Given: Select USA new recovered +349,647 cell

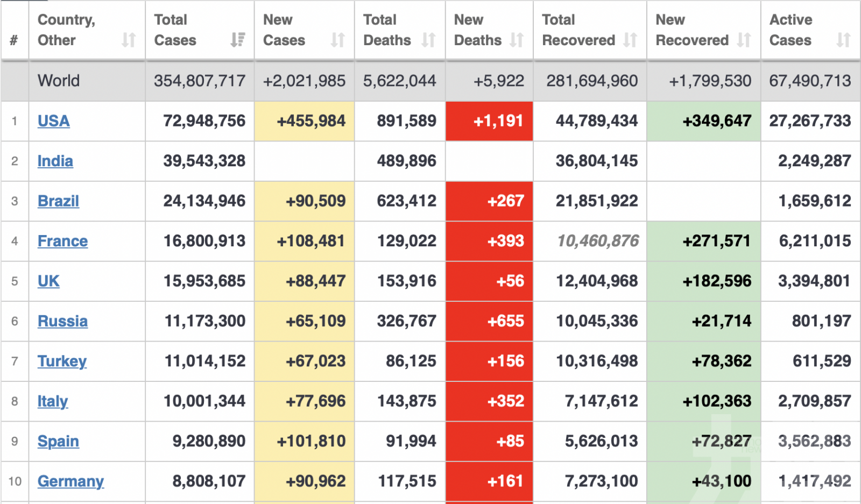Looking at the screenshot, I should click(x=704, y=121).
